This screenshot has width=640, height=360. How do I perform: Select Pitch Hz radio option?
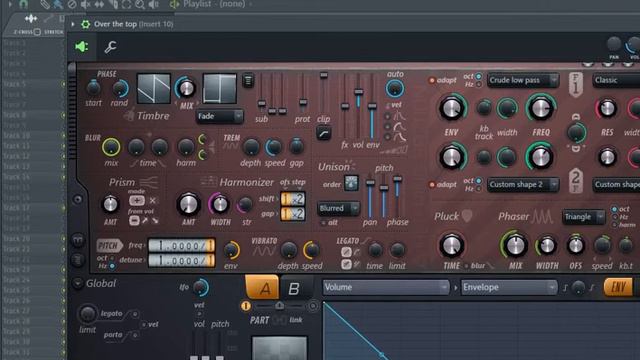112,266
